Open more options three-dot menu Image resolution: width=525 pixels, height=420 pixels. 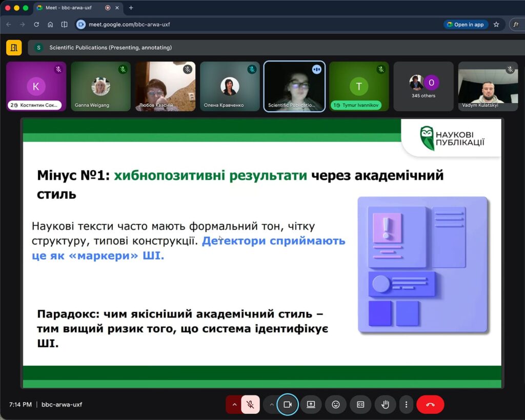(406, 404)
